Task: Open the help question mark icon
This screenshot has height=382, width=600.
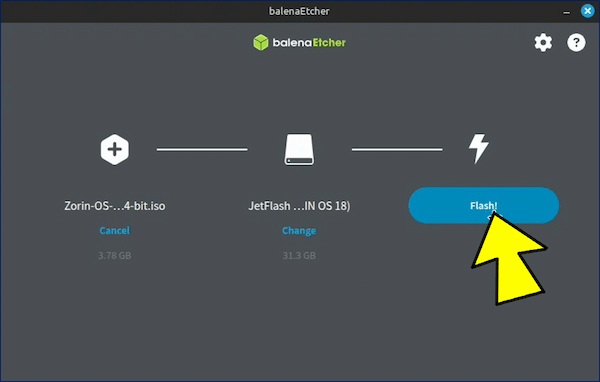Action: pos(576,42)
